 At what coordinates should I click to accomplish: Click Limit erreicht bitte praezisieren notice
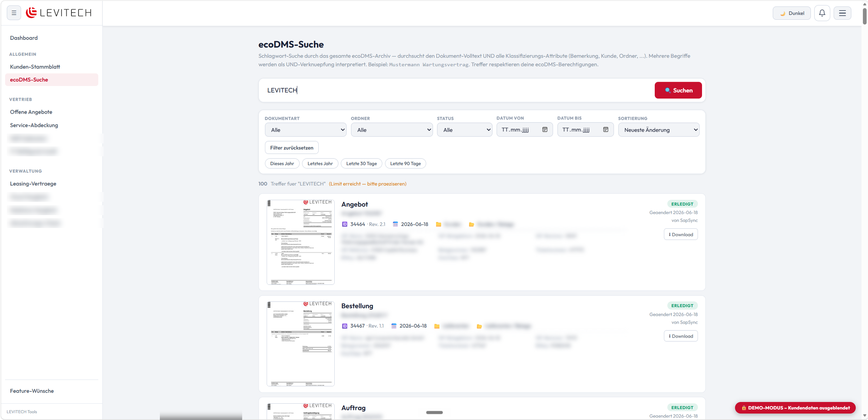point(367,184)
